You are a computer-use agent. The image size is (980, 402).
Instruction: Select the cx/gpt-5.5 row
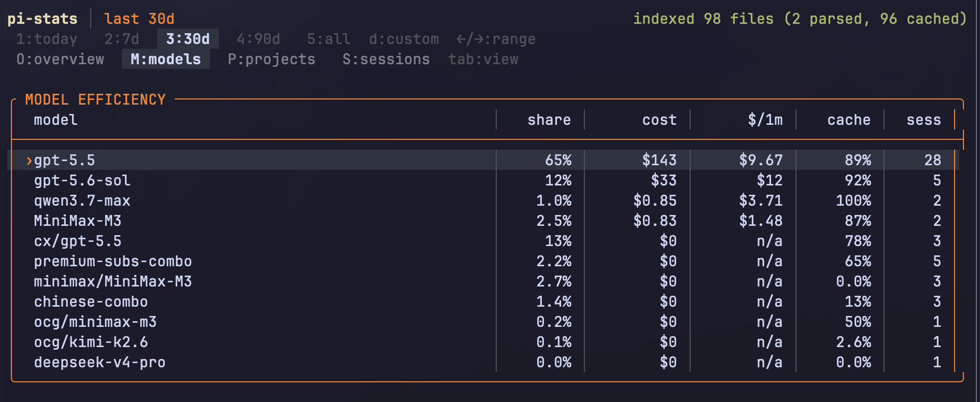pyautogui.click(x=483, y=241)
